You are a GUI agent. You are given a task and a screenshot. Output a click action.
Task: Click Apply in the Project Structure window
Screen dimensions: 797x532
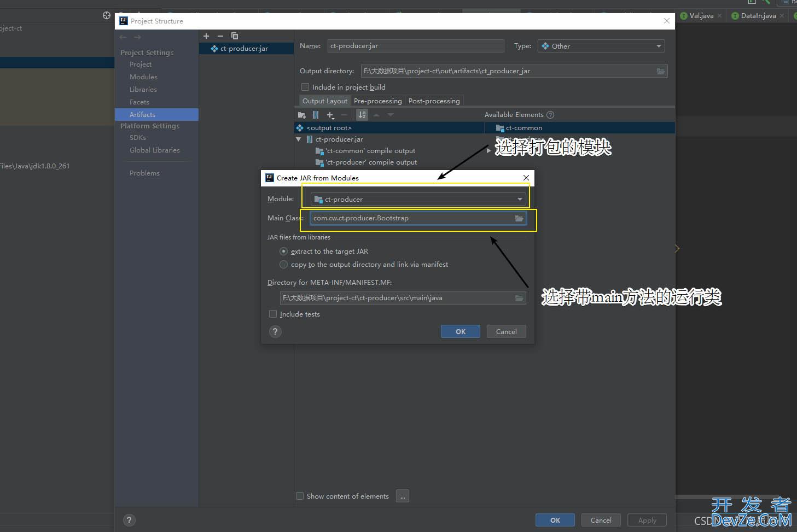click(647, 520)
